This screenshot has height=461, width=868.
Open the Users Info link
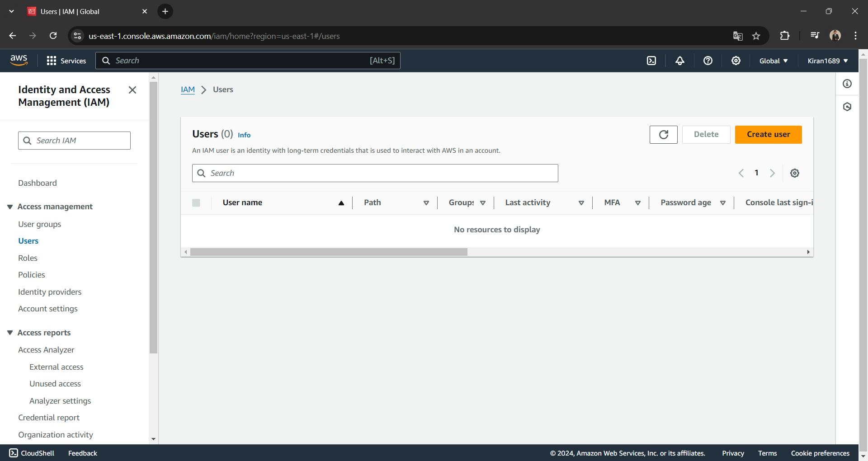click(244, 135)
